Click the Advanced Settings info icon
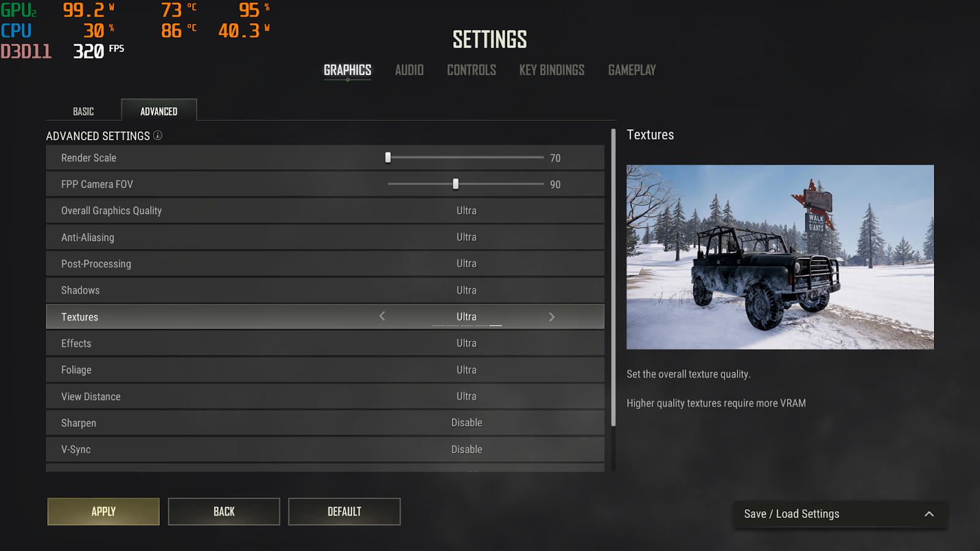 tap(157, 135)
